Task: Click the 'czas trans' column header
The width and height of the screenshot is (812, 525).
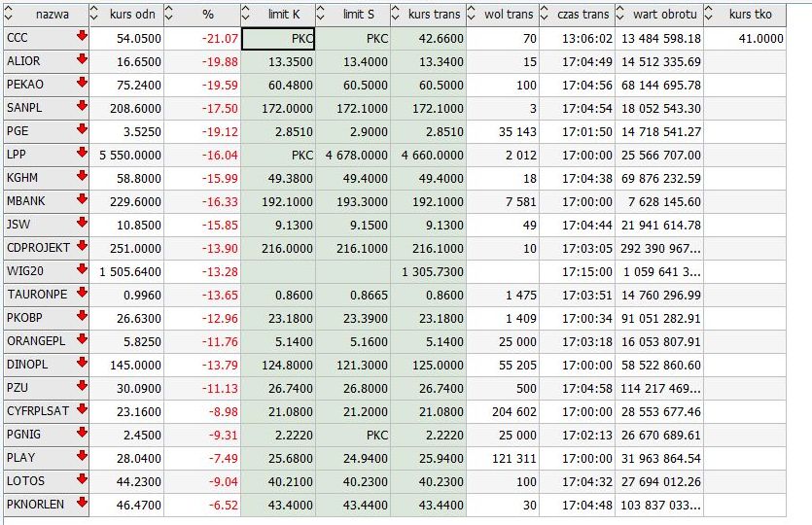Action: [x=583, y=15]
